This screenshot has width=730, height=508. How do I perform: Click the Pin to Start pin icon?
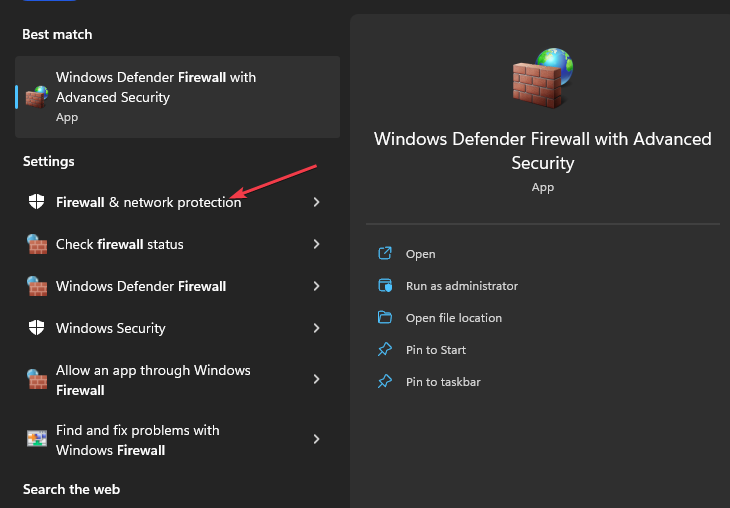[385, 350]
